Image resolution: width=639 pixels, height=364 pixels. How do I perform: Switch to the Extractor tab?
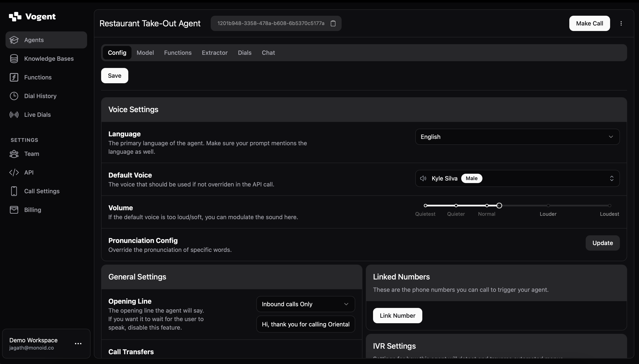coord(215,53)
